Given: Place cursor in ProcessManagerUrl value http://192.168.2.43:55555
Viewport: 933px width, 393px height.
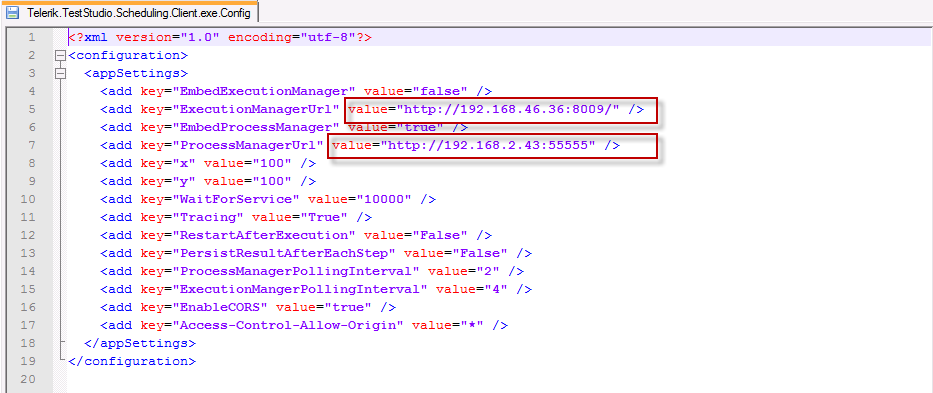Looking at the screenshot, I should (x=488, y=145).
